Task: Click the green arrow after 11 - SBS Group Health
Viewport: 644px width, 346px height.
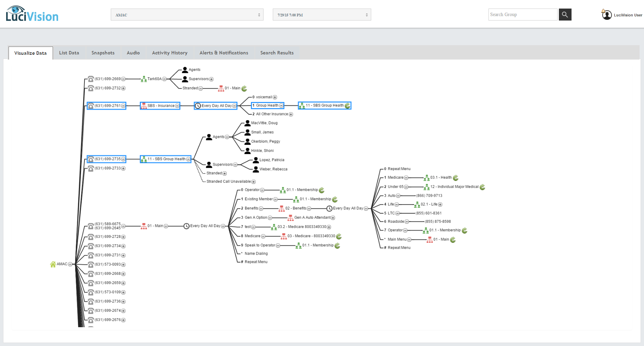Action: [347, 106]
